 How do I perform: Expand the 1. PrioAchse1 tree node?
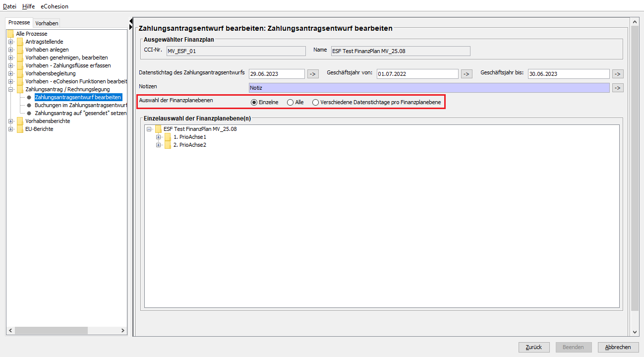click(159, 137)
